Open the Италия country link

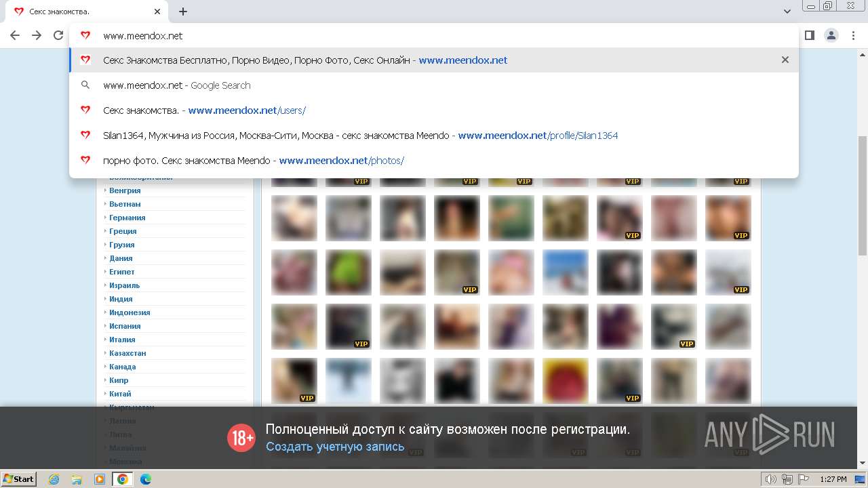click(122, 340)
